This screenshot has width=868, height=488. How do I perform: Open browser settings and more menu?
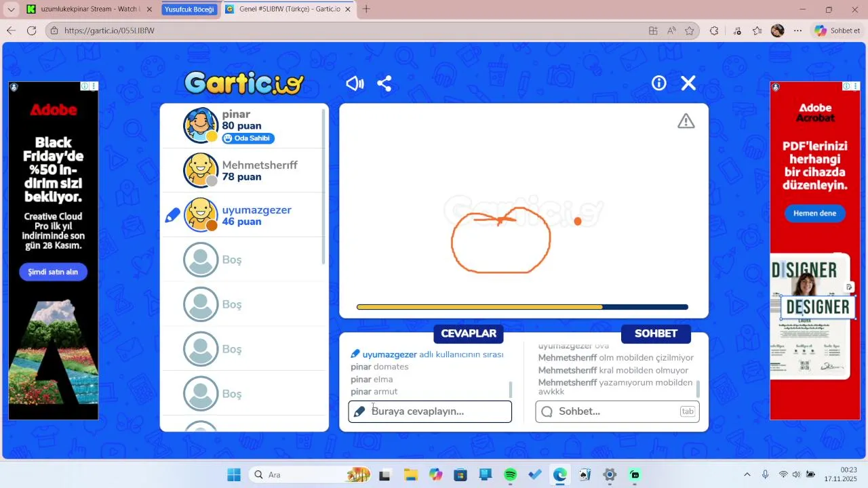pyautogui.click(x=798, y=30)
